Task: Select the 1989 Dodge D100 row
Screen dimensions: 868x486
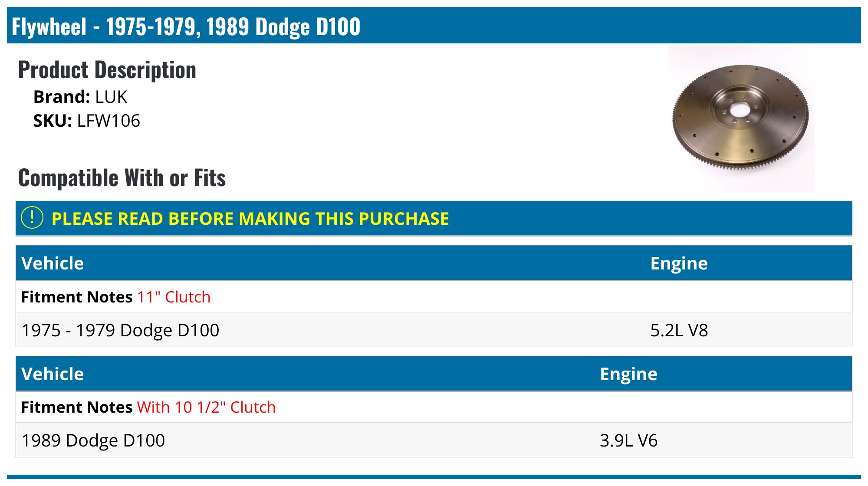Action: tap(93, 440)
